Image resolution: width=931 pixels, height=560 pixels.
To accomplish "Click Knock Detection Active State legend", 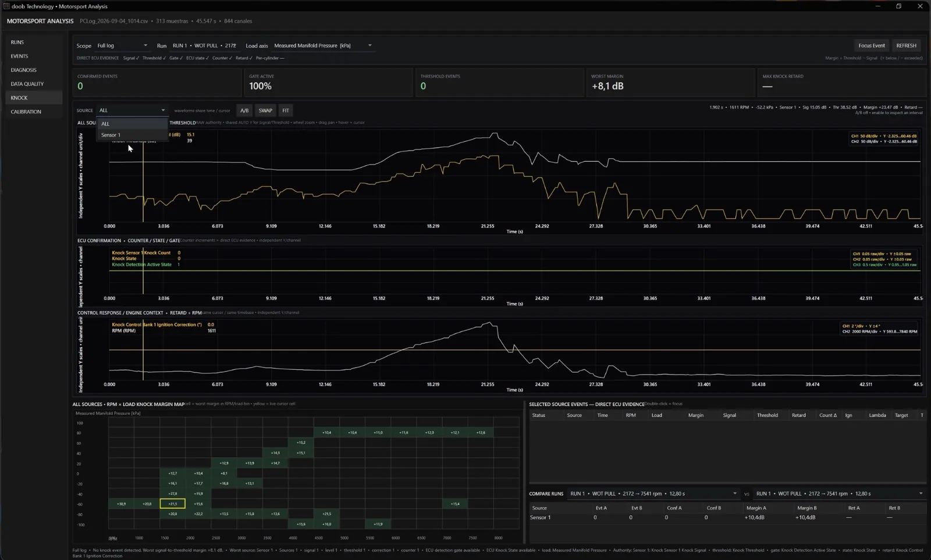I will (x=141, y=265).
